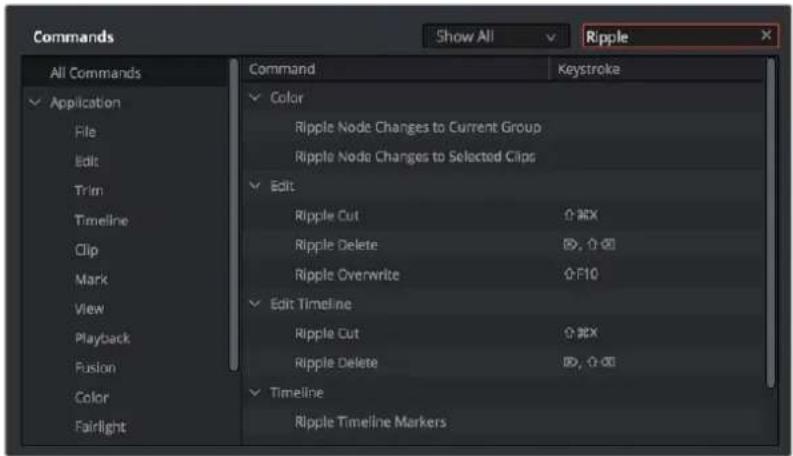793x456 pixels.
Task: Select Ripple Delete under the Edit group
Action: (336, 245)
